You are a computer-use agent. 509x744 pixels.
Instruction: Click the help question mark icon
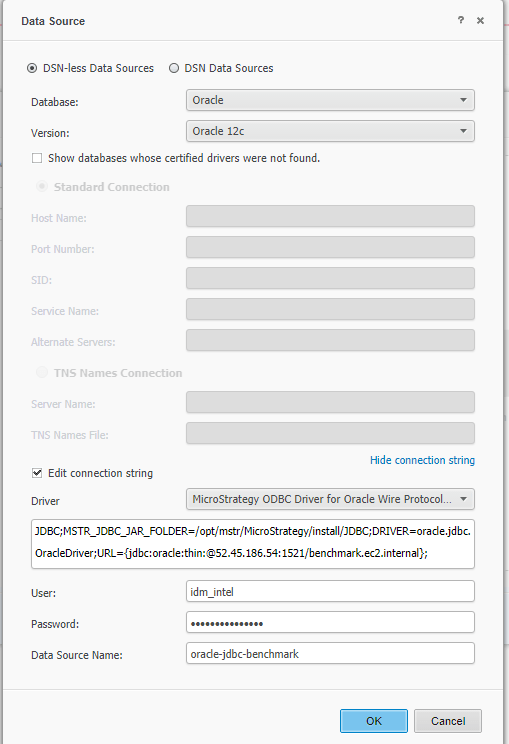click(x=461, y=20)
